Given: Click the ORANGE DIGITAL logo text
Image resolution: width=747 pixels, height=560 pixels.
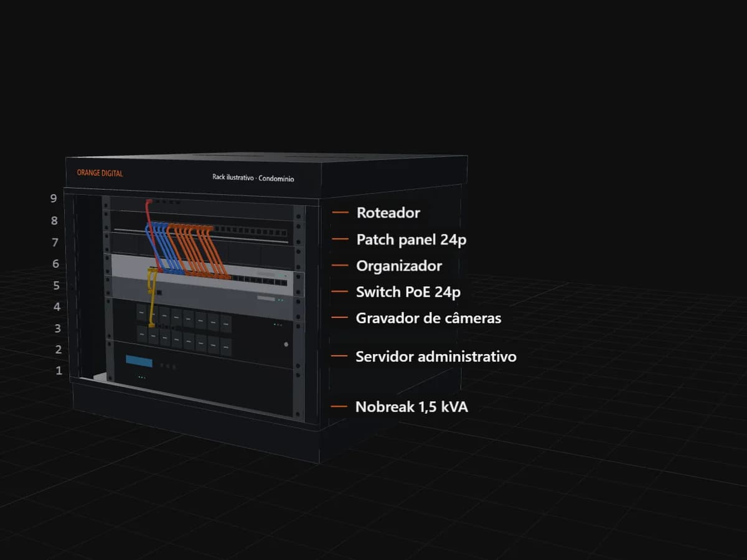Looking at the screenshot, I should point(100,173).
